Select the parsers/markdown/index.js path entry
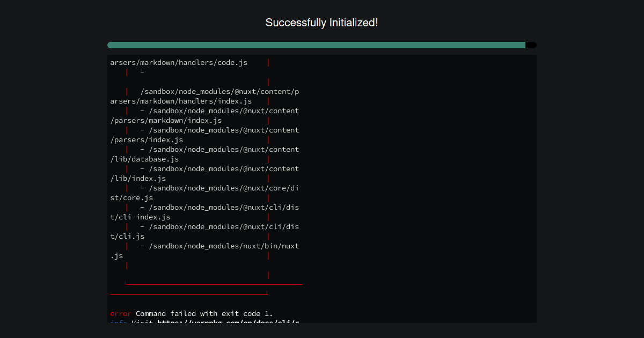644x338 pixels. point(204,115)
